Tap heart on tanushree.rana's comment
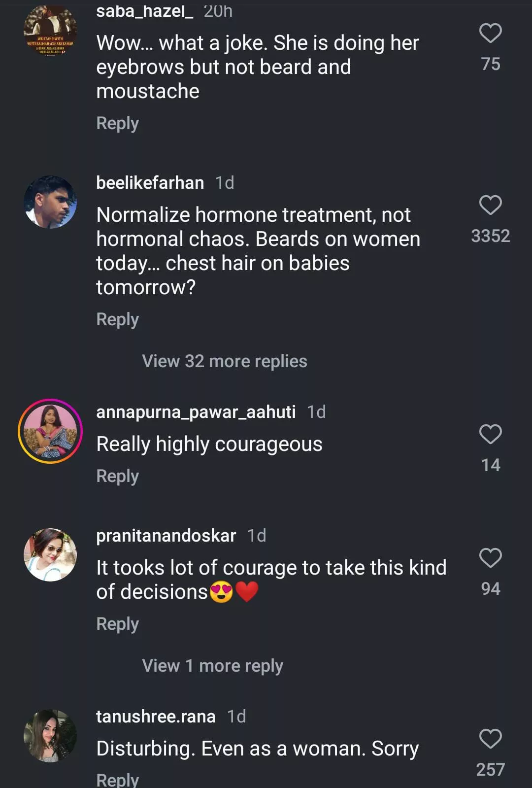The height and width of the screenshot is (788, 532). pos(490,739)
